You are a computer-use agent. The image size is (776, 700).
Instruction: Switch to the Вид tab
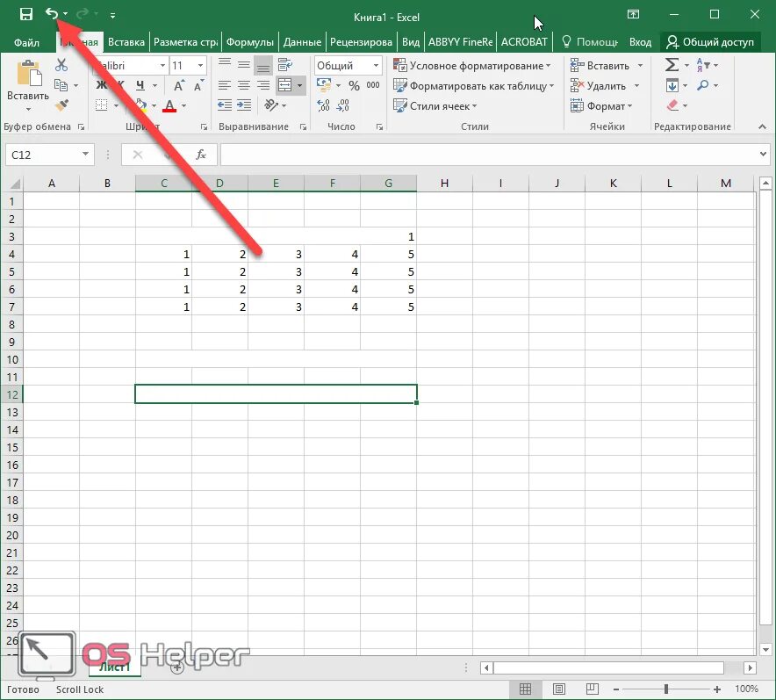click(411, 42)
